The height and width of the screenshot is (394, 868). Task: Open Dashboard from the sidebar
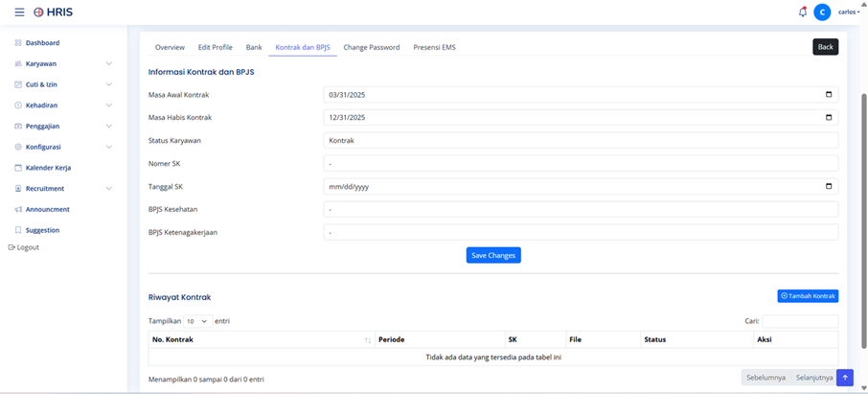(42, 43)
